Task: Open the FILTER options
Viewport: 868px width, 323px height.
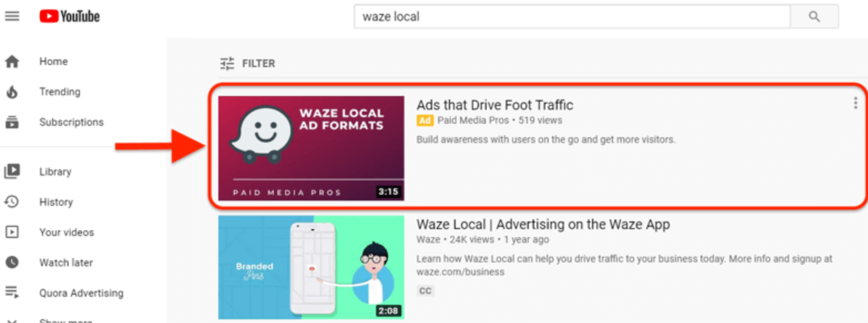Action: click(258, 64)
